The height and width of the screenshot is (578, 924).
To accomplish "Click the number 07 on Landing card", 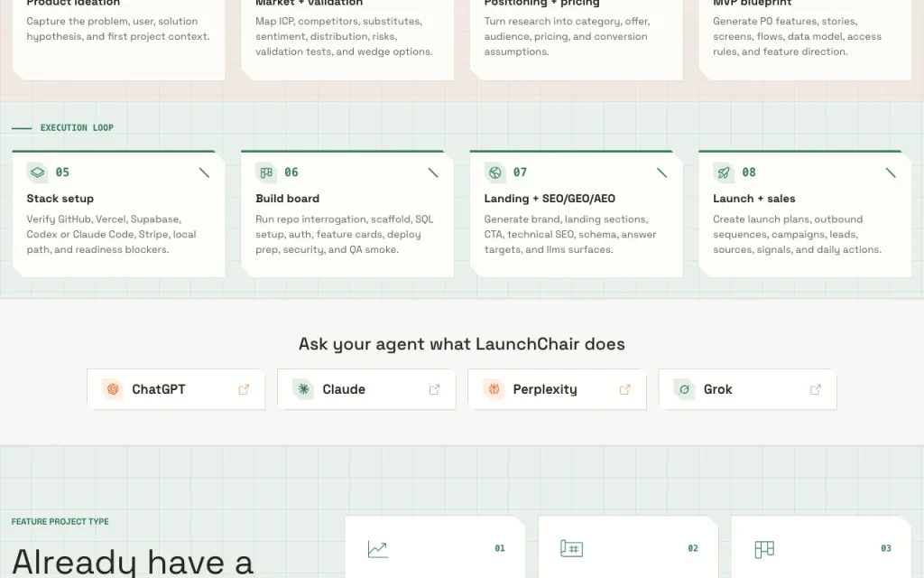I will pyautogui.click(x=520, y=172).
